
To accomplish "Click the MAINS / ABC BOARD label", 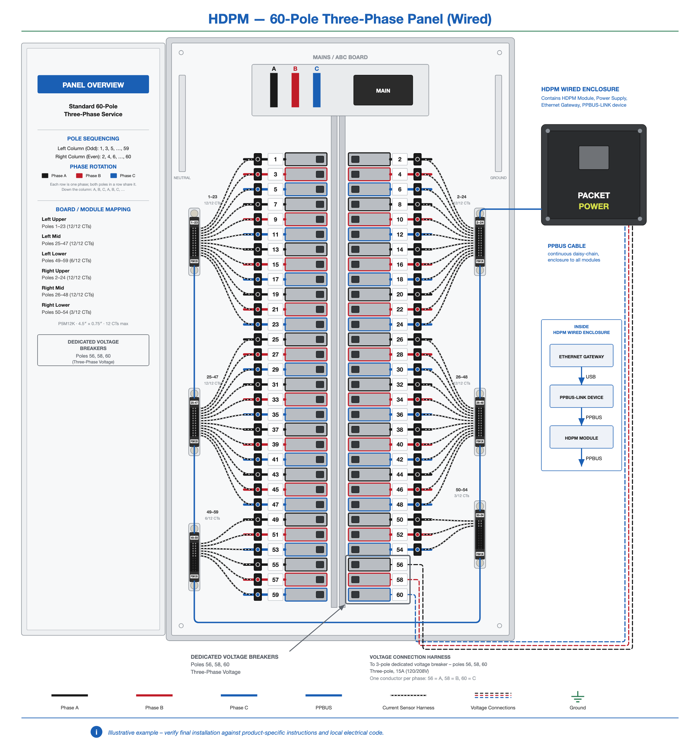I will 340,57.
